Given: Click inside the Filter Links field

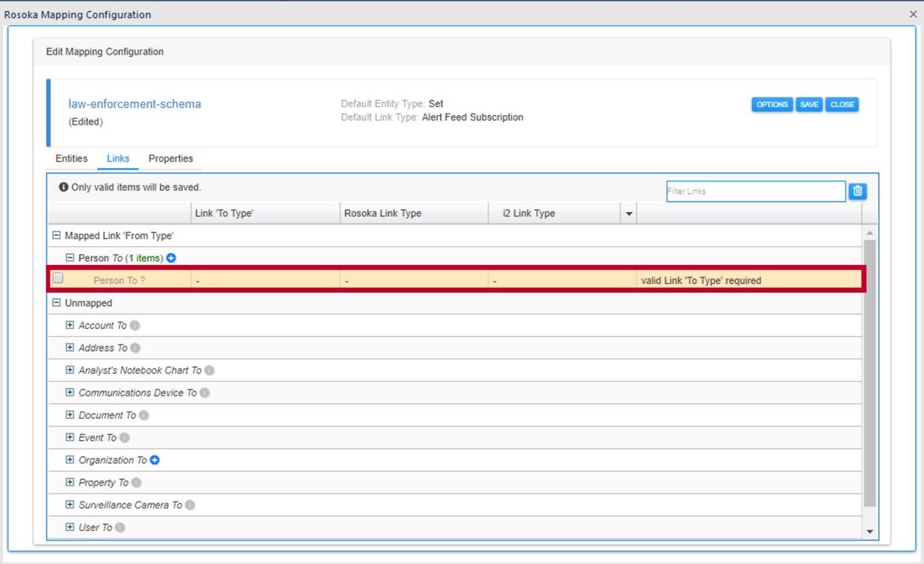Looking at the screenshot, I should [756, 191].
